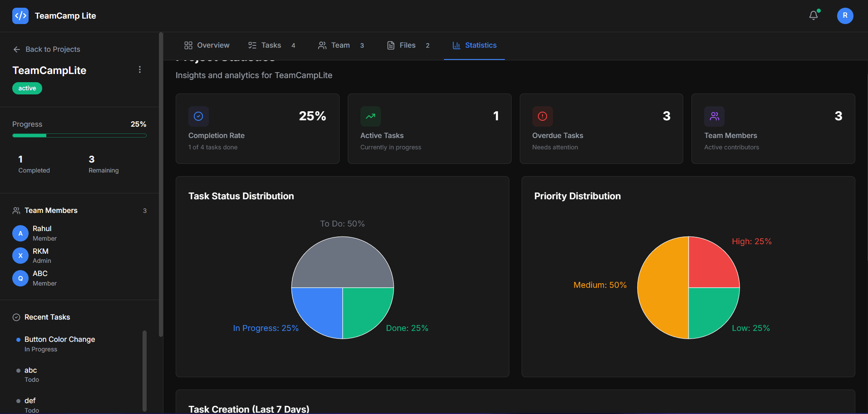
Task: Click ABC's avatar Q
Action: [x=20, y=278]
